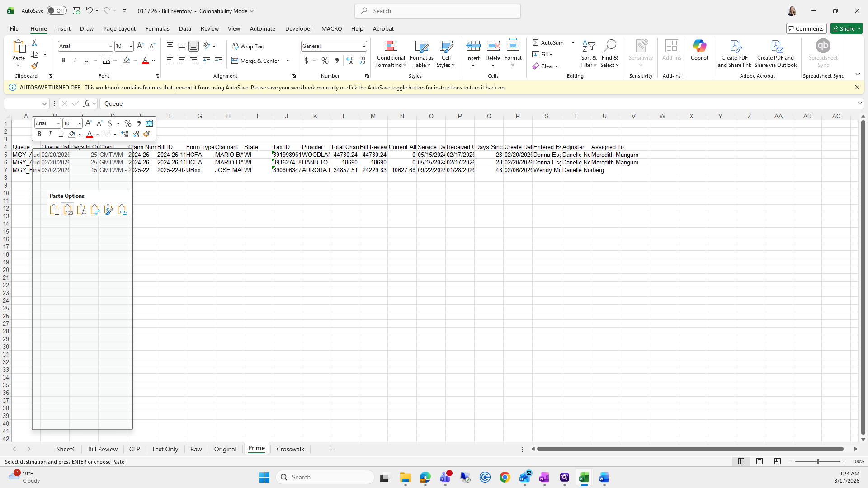
Task: Click the zoom slider in status bar
Action: 817,461
